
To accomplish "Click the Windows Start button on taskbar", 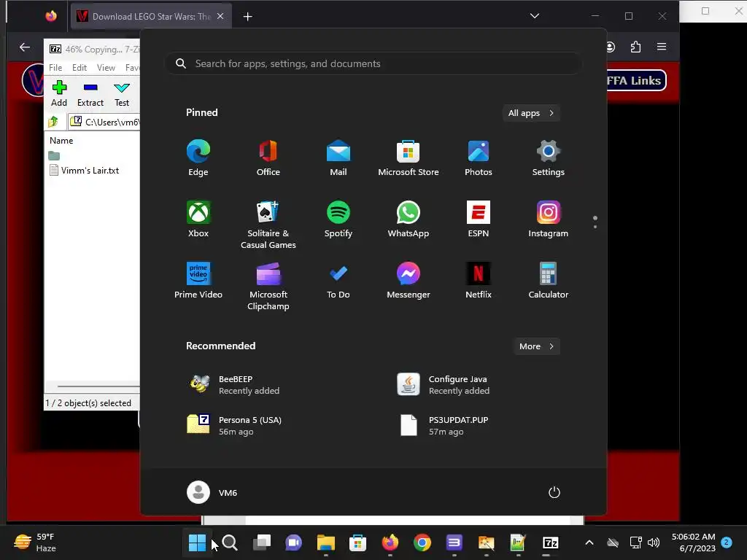I will click(x=197, y=542).
